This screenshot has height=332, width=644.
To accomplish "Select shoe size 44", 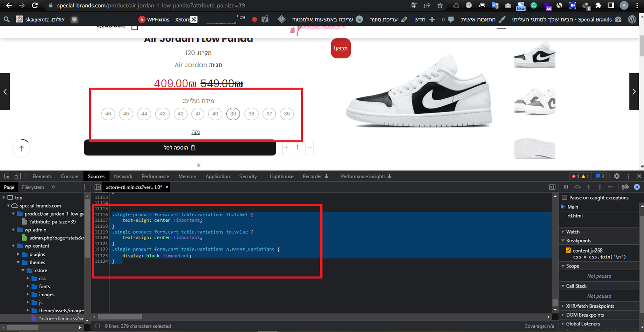I will 144,114.
